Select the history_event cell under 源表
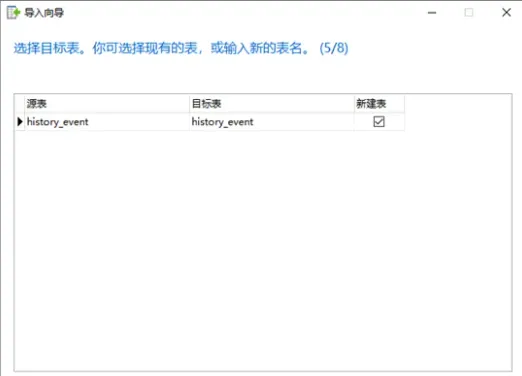Image resolution: width=522 pixels, height=376 pixels. 107,122
